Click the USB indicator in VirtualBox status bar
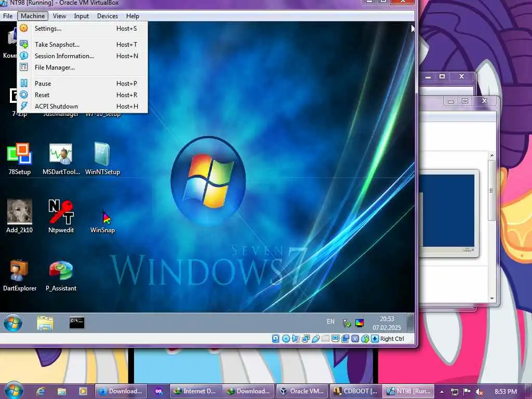532x399 pixels. 315,339
